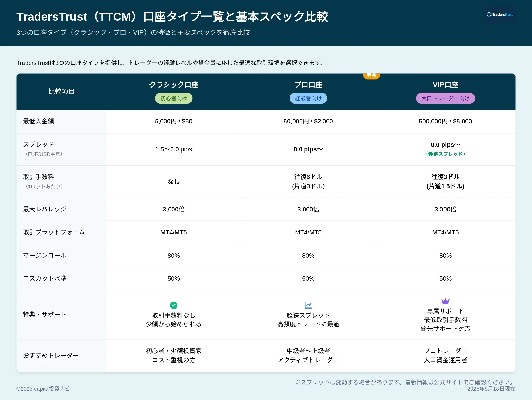Click the 取引手数料 row label

click(39, 177)
